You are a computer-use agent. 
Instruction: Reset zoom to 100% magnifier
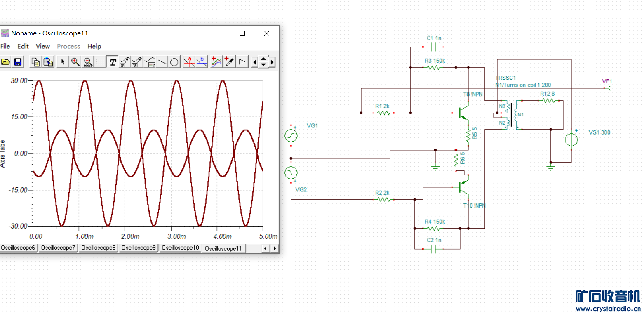pos(87,62)
